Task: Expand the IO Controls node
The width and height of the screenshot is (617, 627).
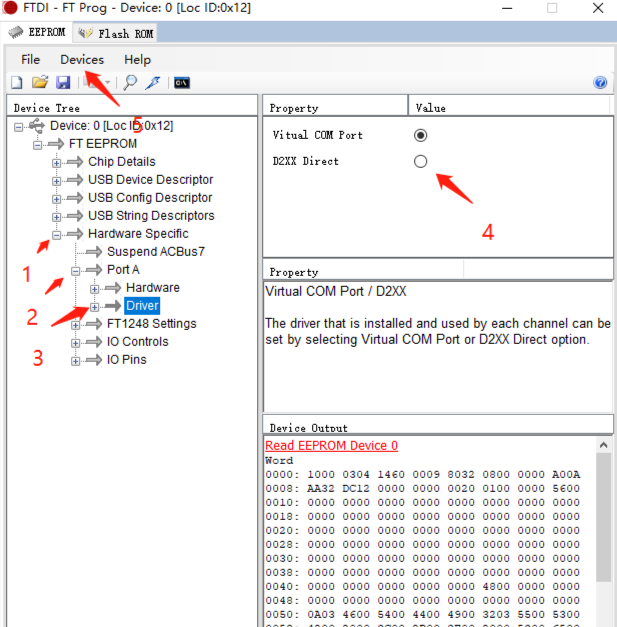Action: (75, 343)
